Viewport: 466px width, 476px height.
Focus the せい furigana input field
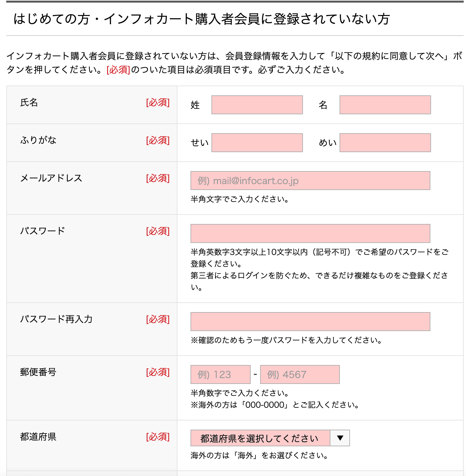tap(257, 143)
